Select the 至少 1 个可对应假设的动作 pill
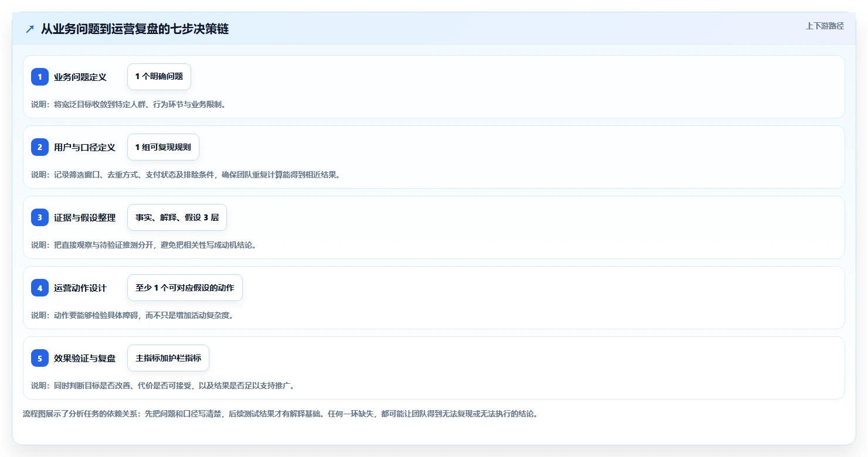Screen dimensions: 868x457 [185, 288]
